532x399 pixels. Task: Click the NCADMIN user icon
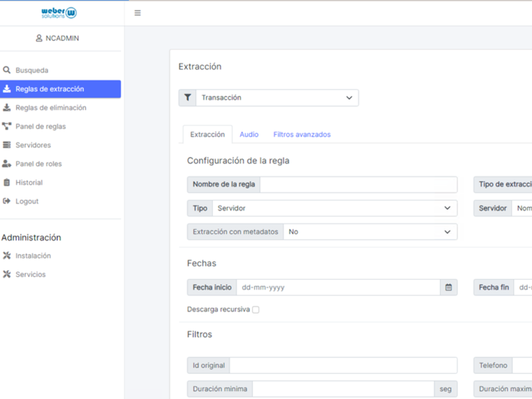[39, 38]
